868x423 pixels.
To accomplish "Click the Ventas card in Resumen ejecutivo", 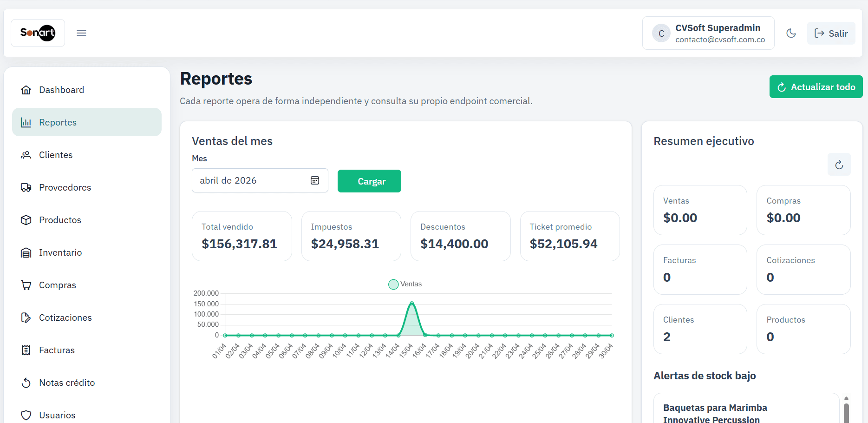I will 700,210.
